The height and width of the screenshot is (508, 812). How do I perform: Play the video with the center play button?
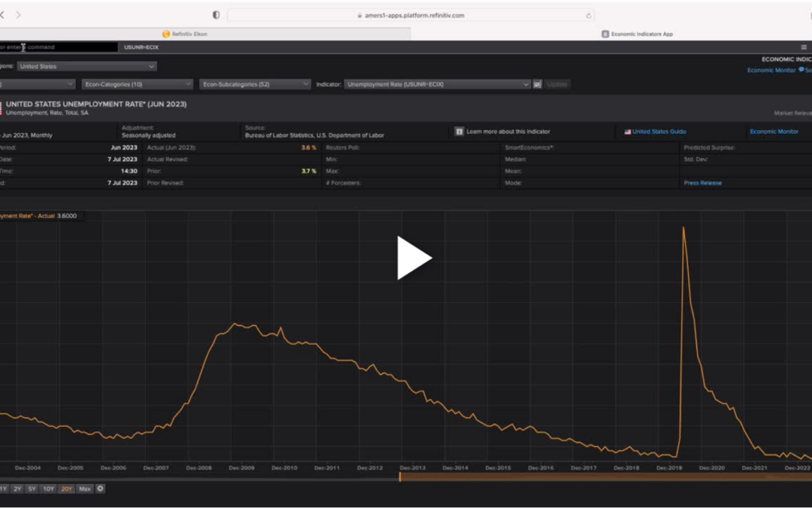click(x=414, y=257)
